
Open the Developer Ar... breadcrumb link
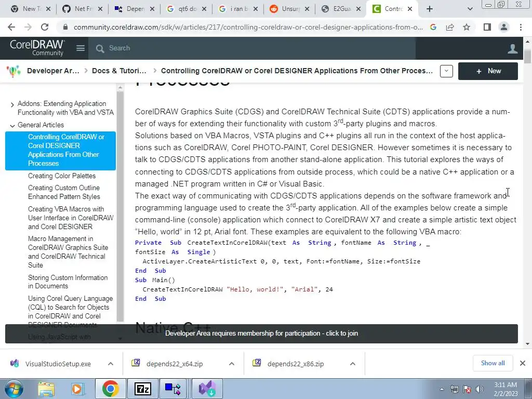coord(53,71)
